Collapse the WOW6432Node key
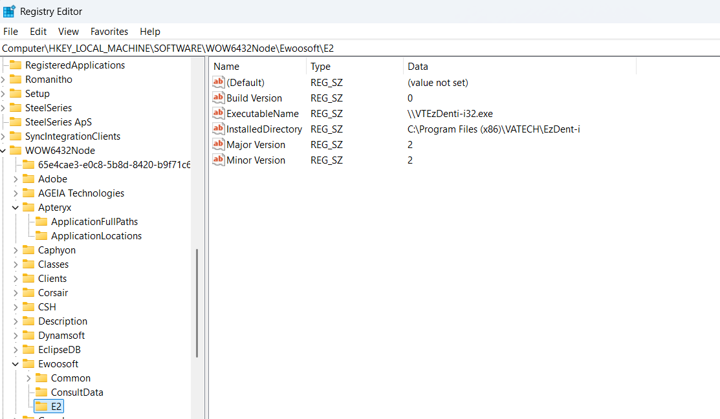The height and width of the screenshot is (419, 720). coord(3,151)
